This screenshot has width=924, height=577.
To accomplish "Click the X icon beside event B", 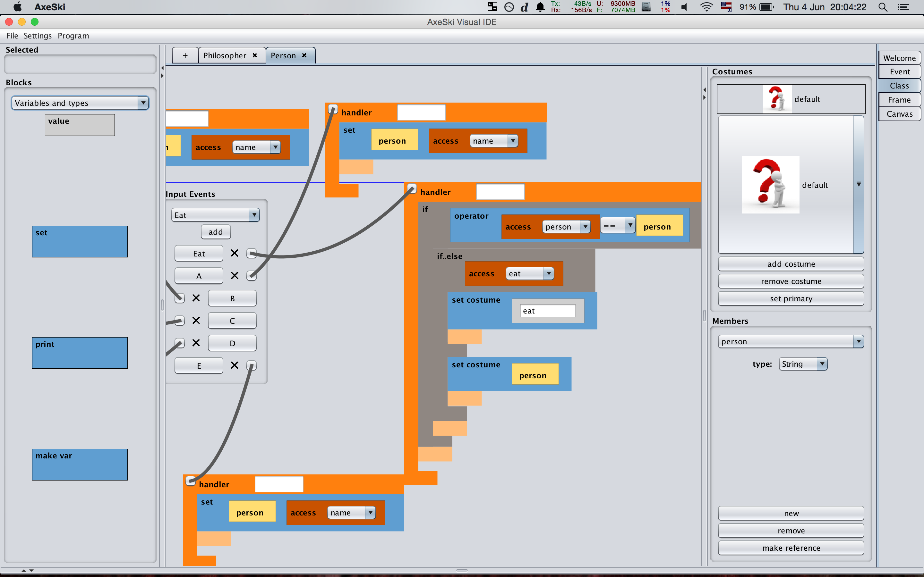I will [x=196, y=298].
